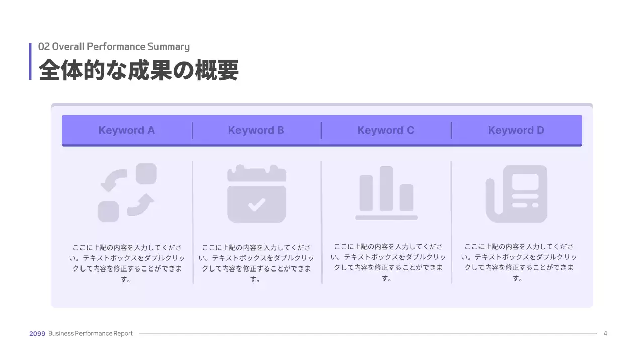Select the Keyword A header cell
The image size is (644, 362).
127,130
